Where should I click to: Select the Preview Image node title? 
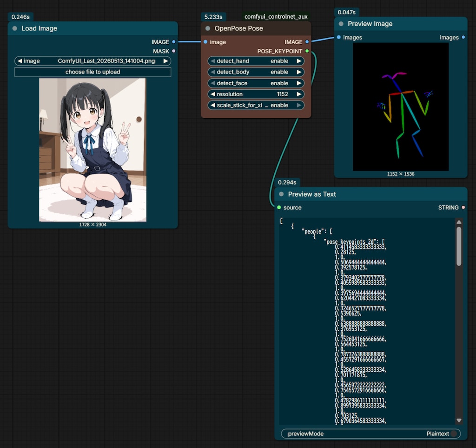(370, 24)
